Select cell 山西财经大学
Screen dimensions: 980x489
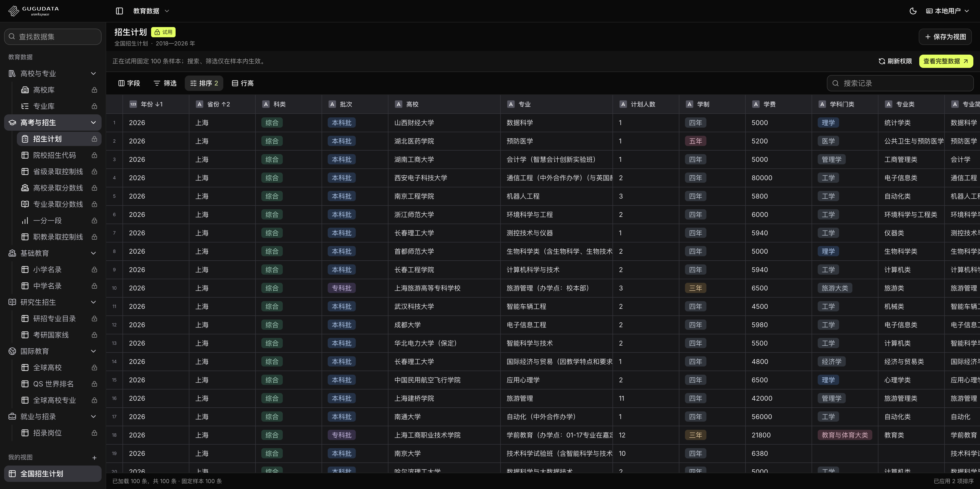[x=444, y=123]
